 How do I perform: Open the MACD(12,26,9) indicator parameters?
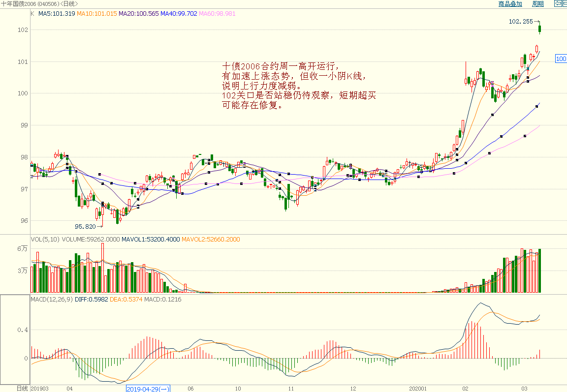pyautogui.click(x=51, y=299)
